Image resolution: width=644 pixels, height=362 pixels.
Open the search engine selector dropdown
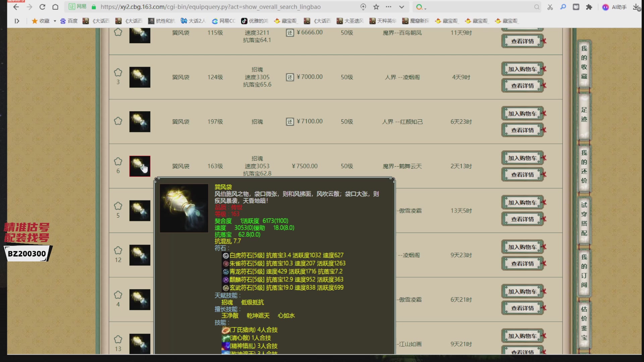(421, 7)
